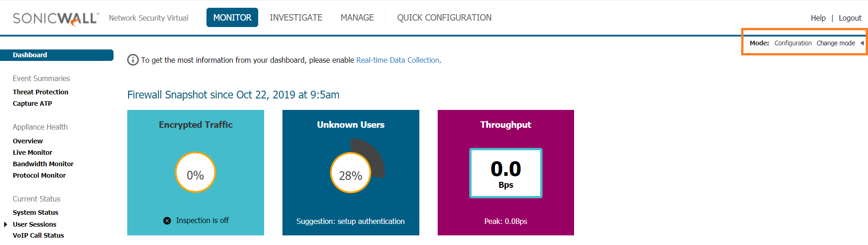Viewport: 868px width, 245px height.
Task: Open QUICK CONFIGURATION
Action: click(444, 17)
